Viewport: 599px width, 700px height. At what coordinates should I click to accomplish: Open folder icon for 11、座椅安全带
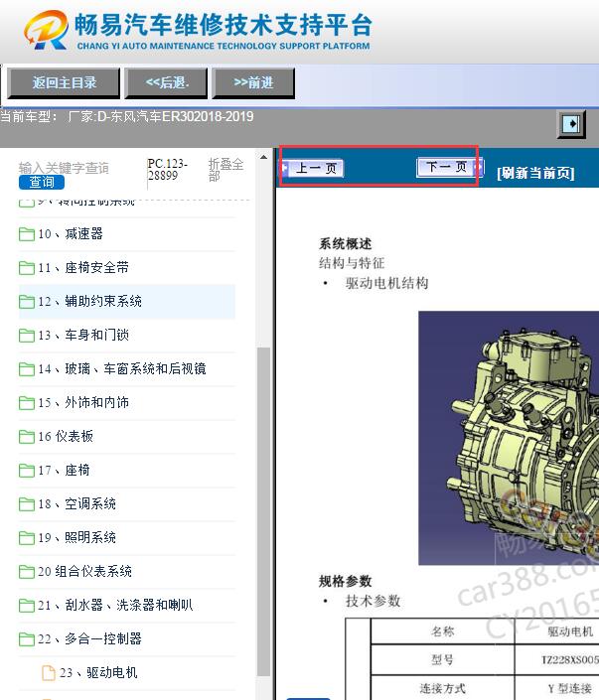pyautogui.click(x=27, y=268)
